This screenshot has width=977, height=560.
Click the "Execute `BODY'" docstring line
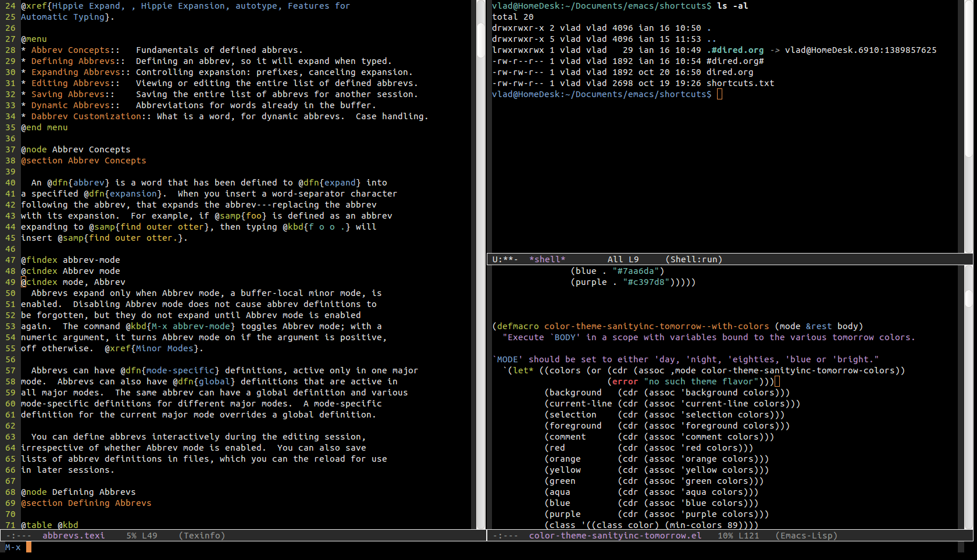point(709,337)
